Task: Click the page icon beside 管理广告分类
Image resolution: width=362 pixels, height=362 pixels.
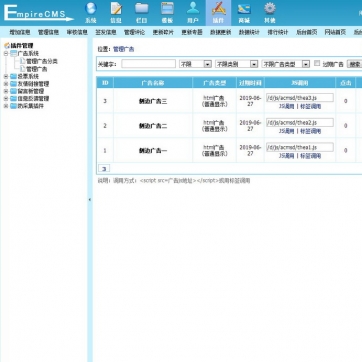Action: pos(22,61)
